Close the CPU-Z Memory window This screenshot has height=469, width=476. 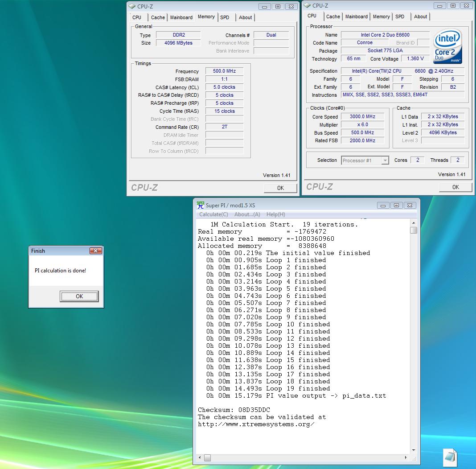(291, 6)
